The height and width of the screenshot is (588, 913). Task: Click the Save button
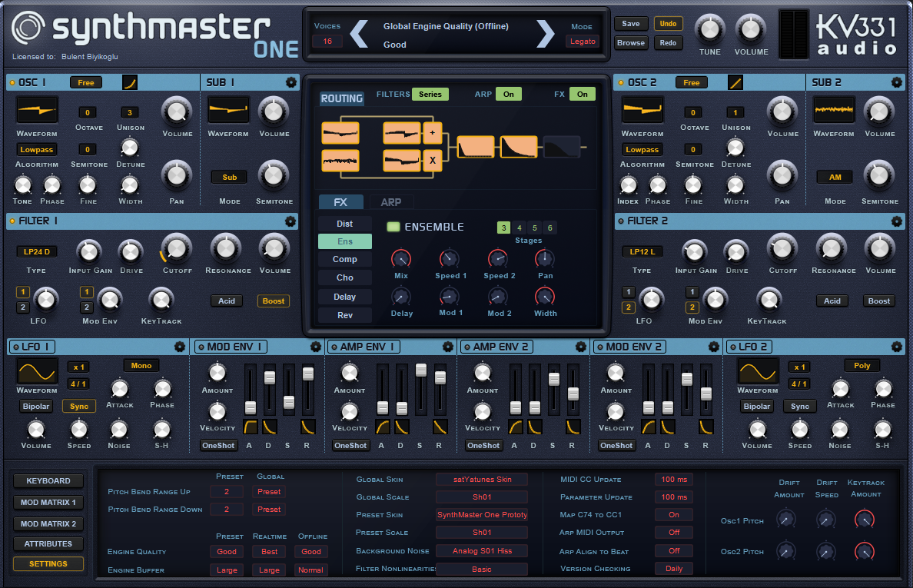(630, 23)
